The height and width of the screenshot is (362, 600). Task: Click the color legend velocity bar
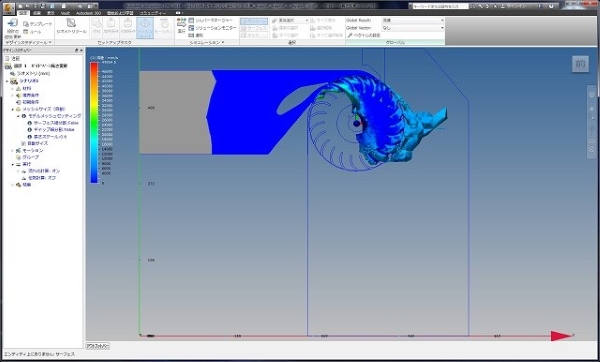click(94, 122)
